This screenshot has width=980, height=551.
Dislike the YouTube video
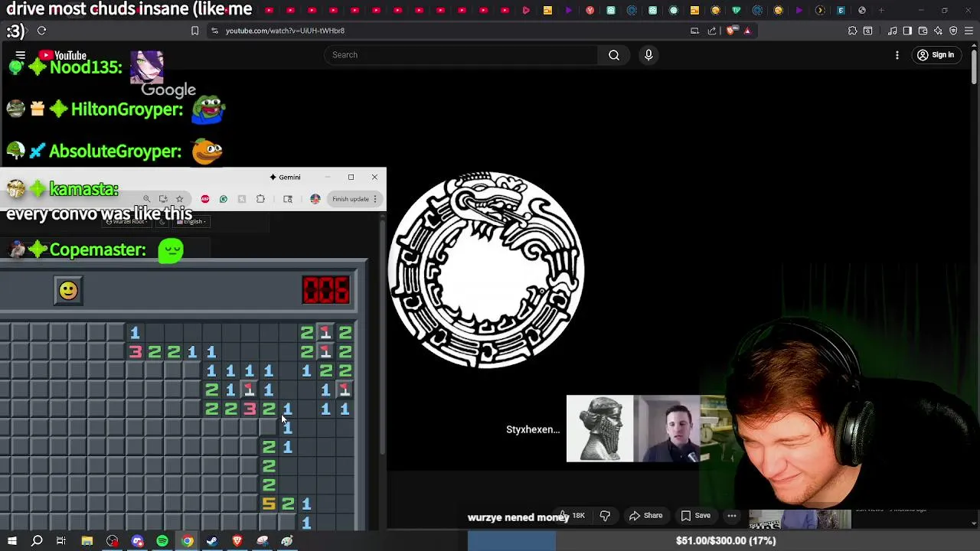pyautogui.click(x=605, y=516)
